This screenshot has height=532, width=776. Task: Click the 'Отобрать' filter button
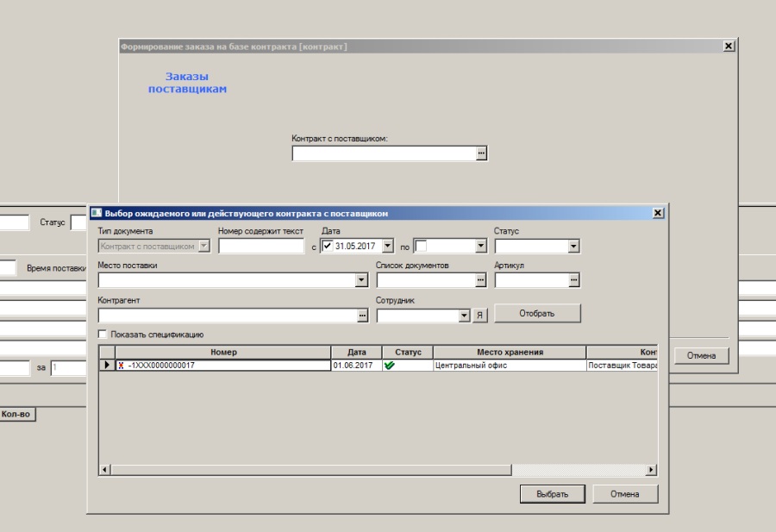pos(537,313)
